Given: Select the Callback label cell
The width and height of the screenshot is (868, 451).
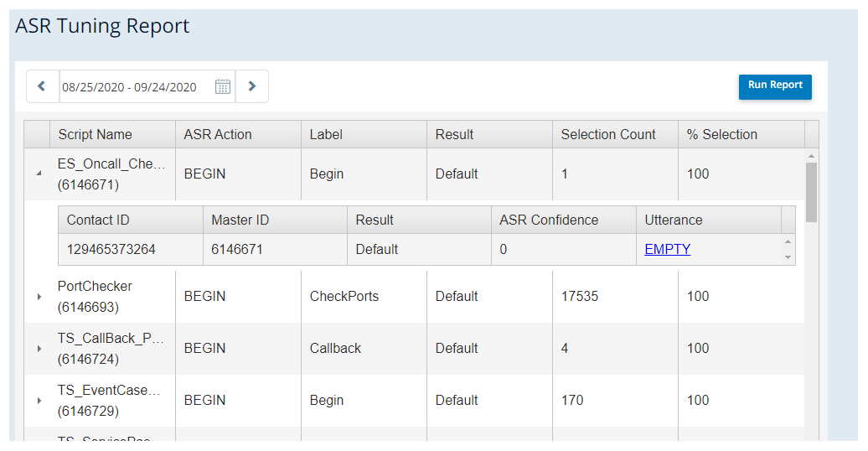Looking at the screenshot, I should pyautogui.click(x=364, y=349).
